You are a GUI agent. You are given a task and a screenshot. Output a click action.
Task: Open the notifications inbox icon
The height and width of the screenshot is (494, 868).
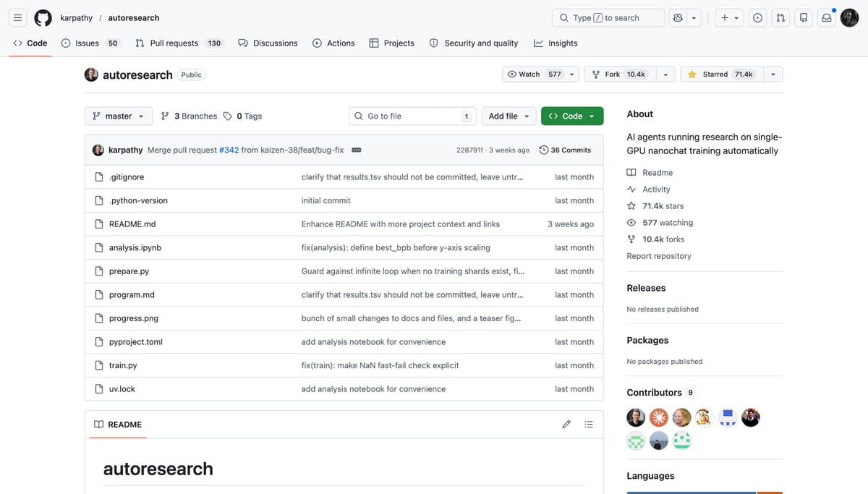pyautogui.click(x=826, y=18)
